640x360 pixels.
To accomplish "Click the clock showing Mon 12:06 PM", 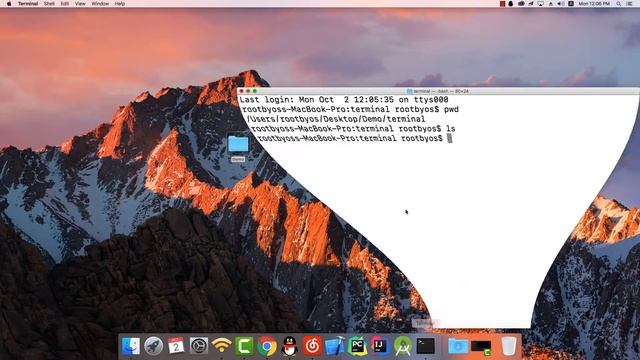I will click(x=594, y=4).
